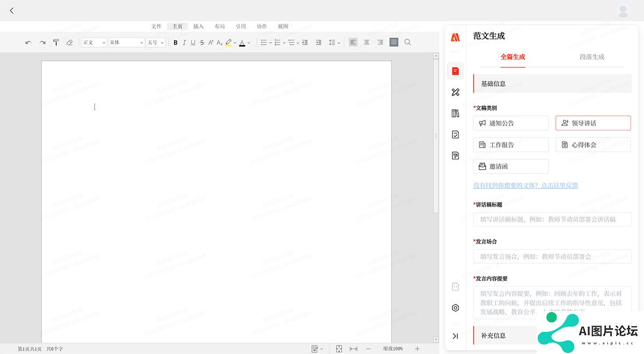Toggle subscript formatting

pos(219,42)
